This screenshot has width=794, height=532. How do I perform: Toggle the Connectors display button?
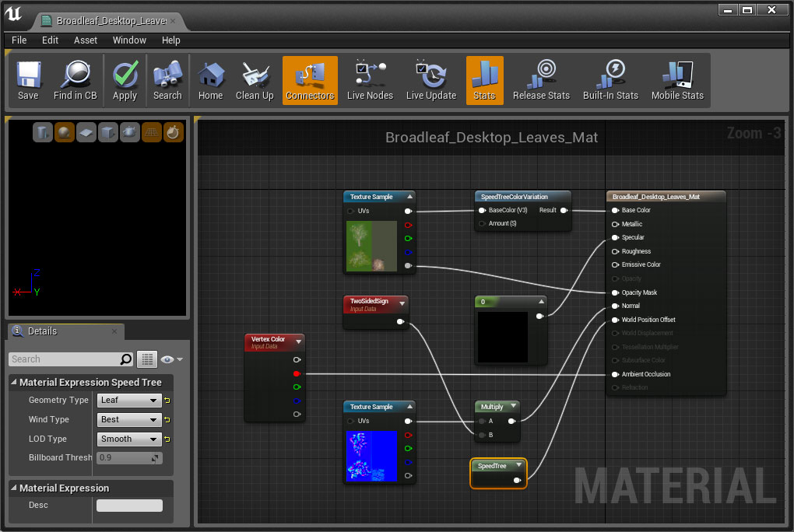click(310, 81)
